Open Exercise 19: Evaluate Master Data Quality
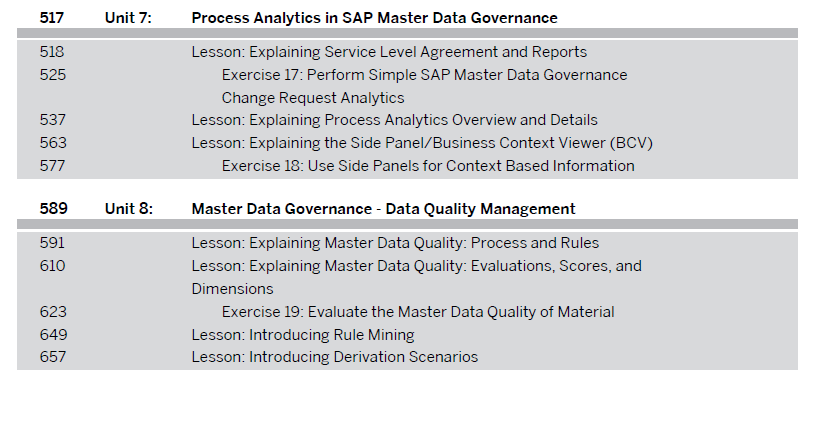 click(418, 311)
